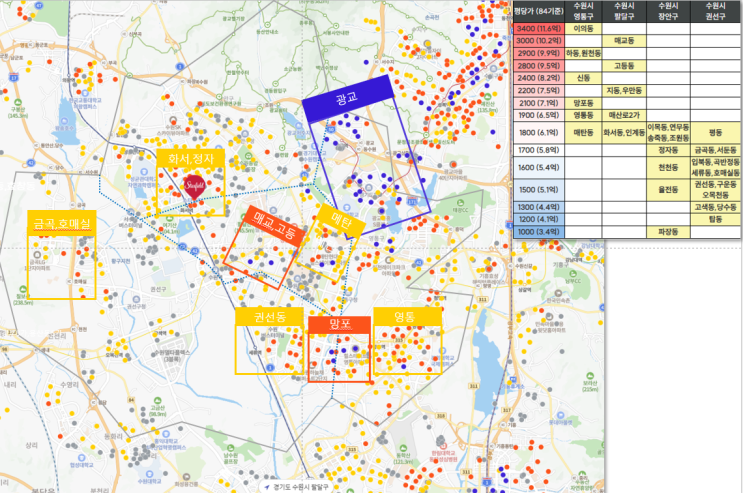Click the 수원시 영통구 column header
Image resolution: width=743 pixels, height=493 pixels.
[583, 11]
